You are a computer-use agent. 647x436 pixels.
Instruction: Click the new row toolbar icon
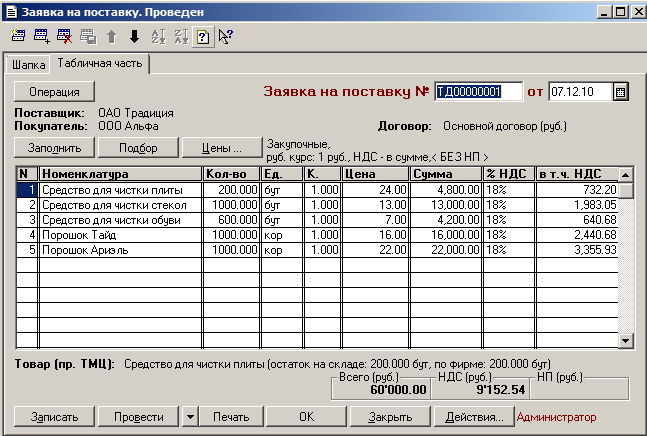(x=18, y=37)
